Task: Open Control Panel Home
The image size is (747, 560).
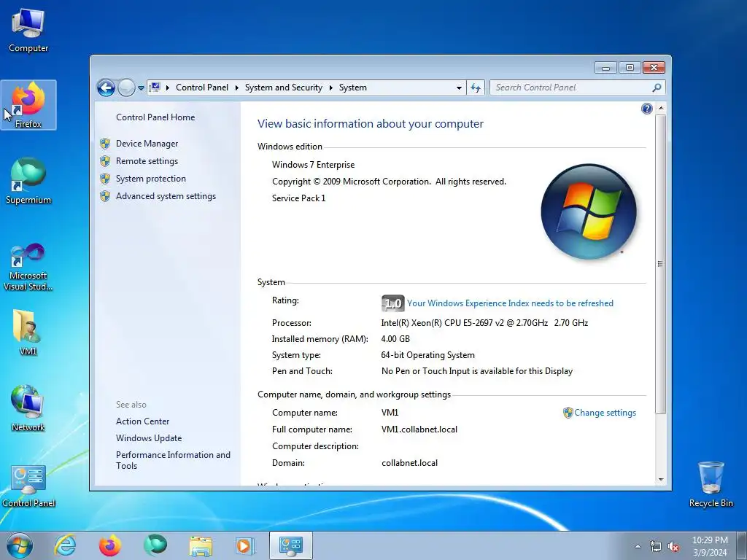Action: click(x=155, y=117)
